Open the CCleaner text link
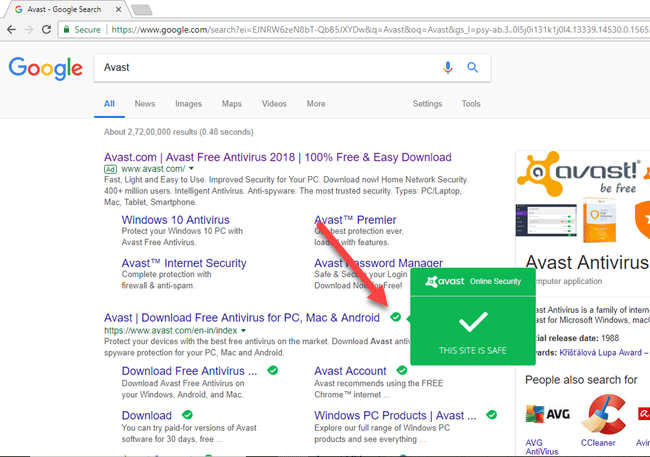This screenshot has width=650, height=457. click(x=598, y=442)
